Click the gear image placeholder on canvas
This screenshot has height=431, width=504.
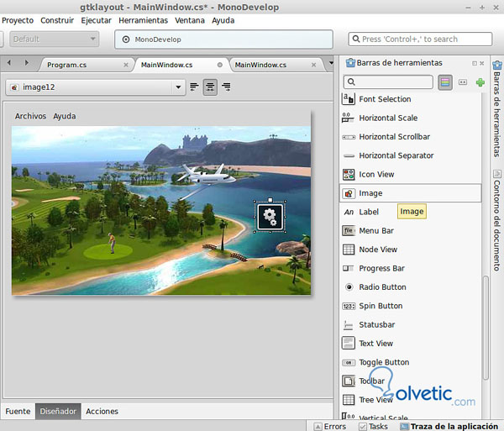coord(270,216)
